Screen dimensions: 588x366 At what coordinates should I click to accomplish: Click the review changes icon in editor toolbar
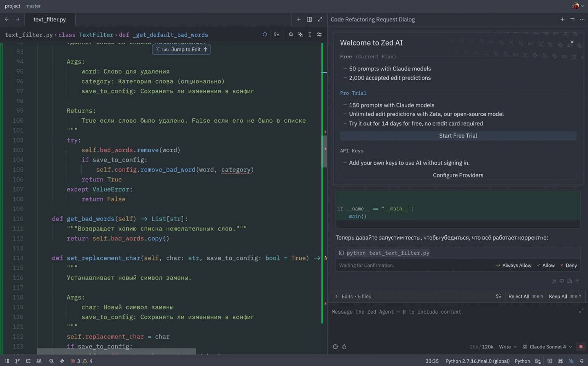point(277,34)
